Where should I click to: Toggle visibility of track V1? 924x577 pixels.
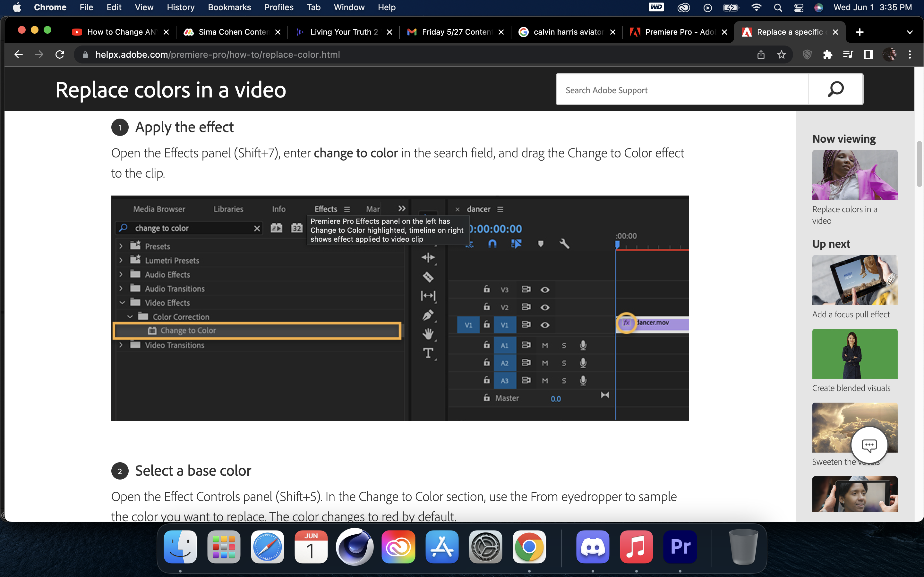tap(545, 325)
